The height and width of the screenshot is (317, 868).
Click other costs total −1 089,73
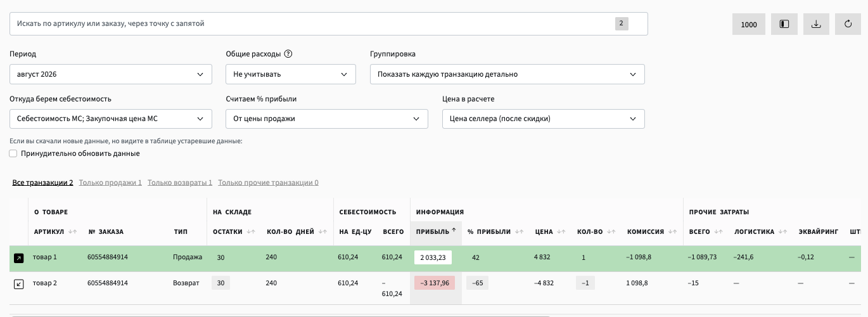(703, 257)
